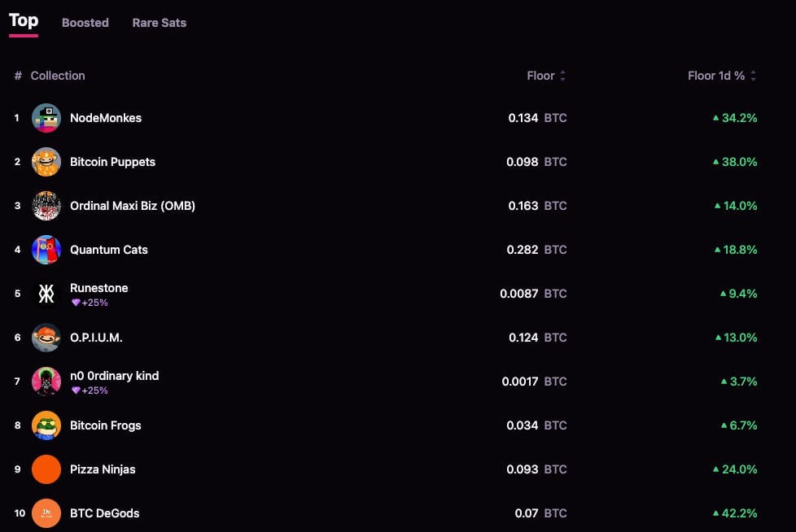Select the Ordinal Maxi Biz avatar
The width and height of the screenshot is (796, 532).
[46, 206]
